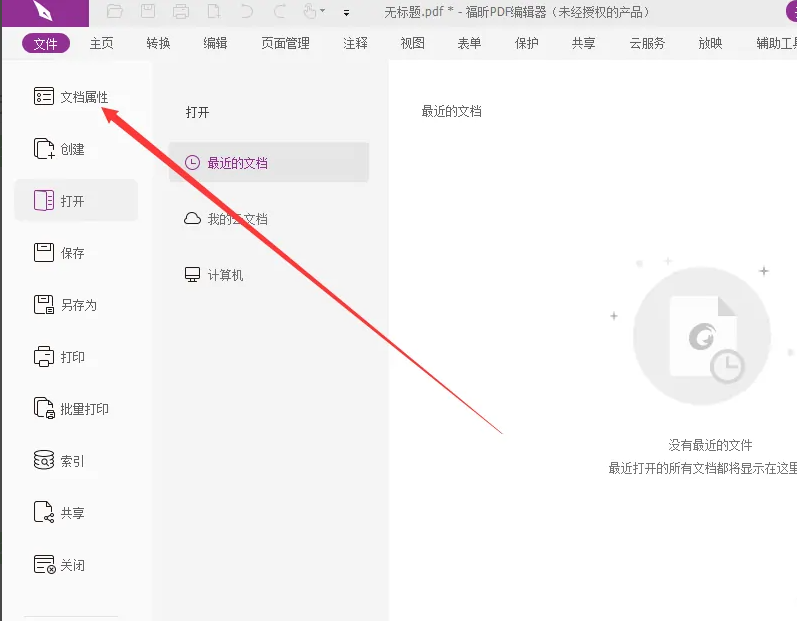Open the 放映 tab
The height and width of the screenshot is (621, 797).
(x=710, y=44)
